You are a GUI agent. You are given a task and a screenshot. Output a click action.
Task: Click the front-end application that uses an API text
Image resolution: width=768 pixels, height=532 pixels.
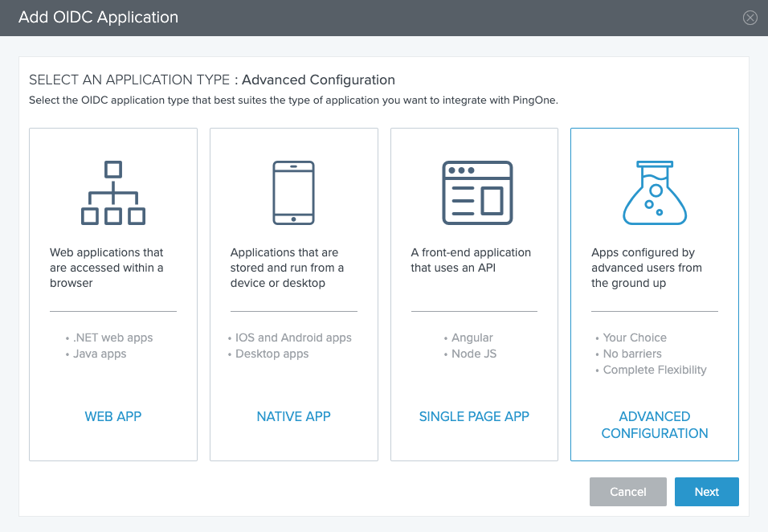point(471,260)
